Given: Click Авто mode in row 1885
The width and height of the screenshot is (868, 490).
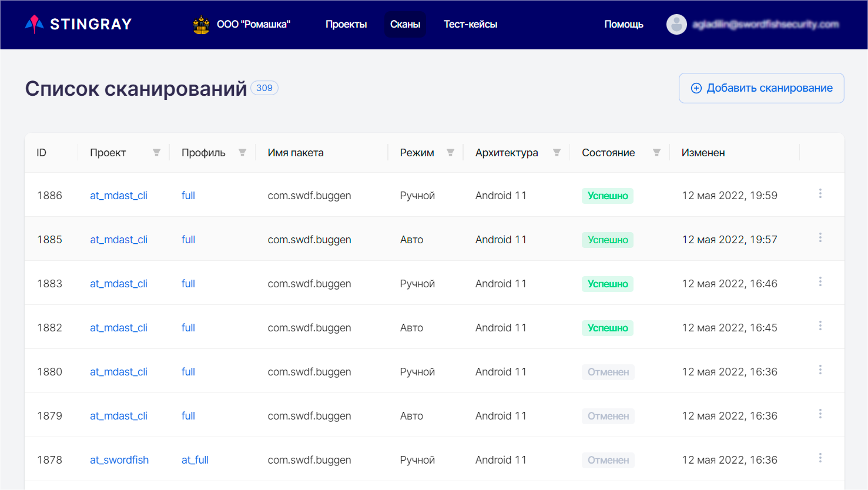Looking at the screenshot, I should [x=411, y=240].
